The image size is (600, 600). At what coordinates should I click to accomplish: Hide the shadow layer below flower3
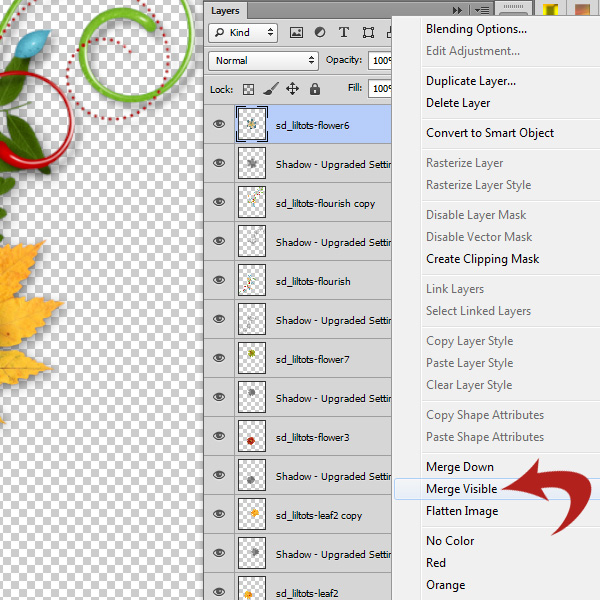(x=219, y=475)
